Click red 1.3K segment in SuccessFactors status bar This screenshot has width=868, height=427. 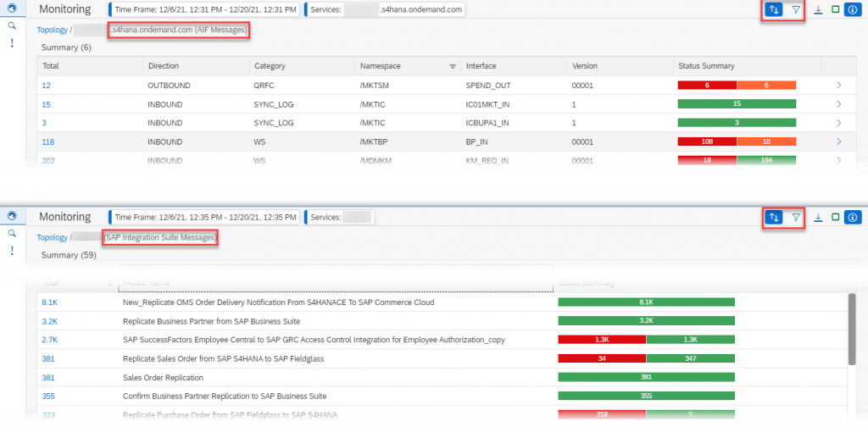[602, 341]
